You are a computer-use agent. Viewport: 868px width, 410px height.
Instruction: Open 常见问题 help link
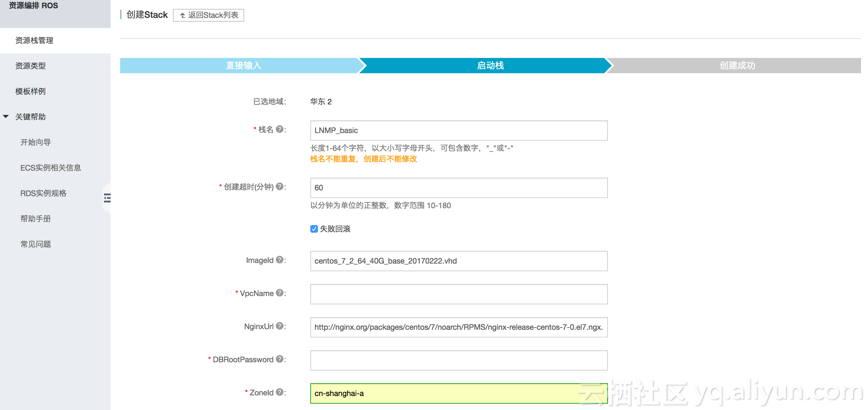pos(36,244)
